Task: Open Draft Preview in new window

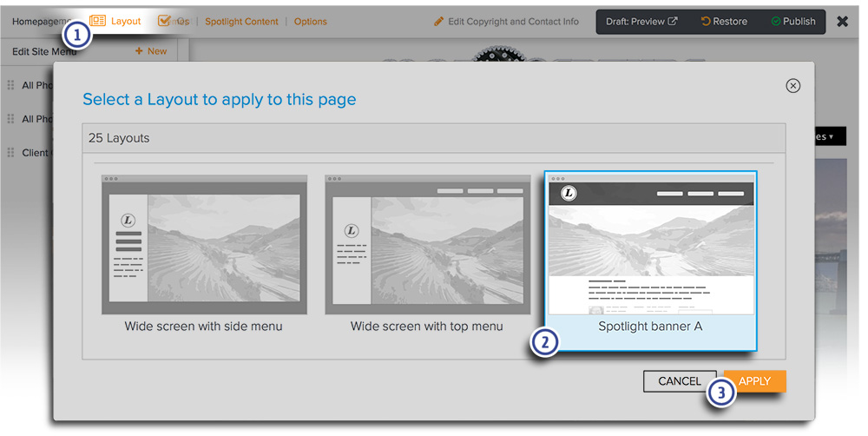Action: [x=641, y=22]
